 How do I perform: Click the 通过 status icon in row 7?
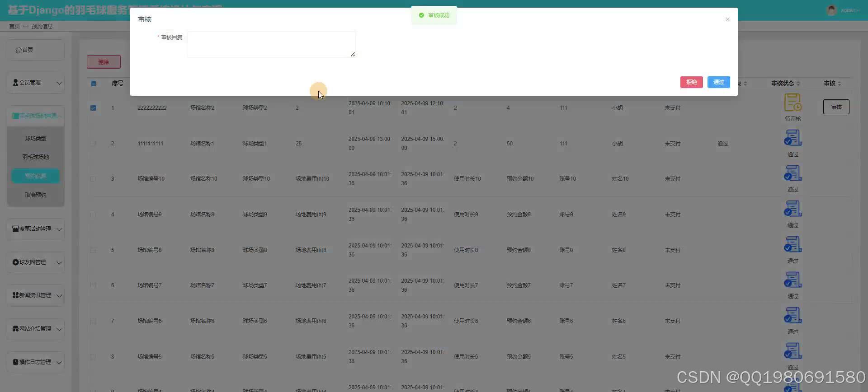tap(793, 315)
